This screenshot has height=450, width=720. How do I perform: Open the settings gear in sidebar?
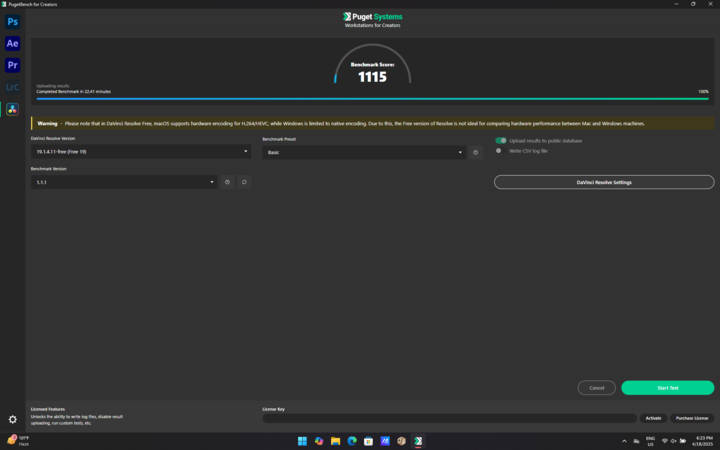point(12,419)
